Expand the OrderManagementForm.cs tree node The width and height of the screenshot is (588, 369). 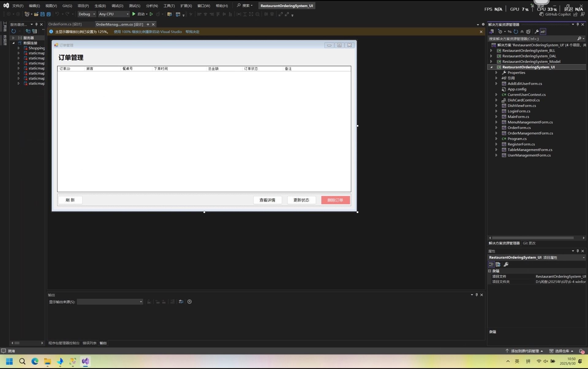pyautogui.click(x=496, y=133)
